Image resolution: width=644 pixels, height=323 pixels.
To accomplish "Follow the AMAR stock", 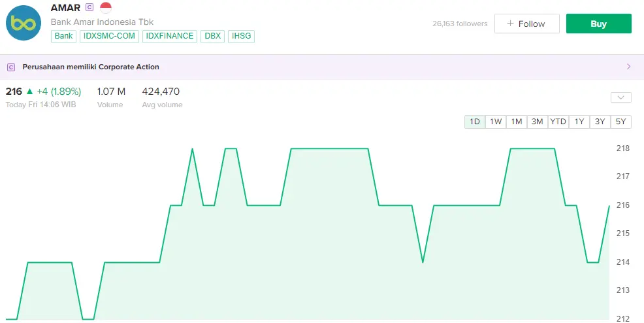I will coord(526,24).
